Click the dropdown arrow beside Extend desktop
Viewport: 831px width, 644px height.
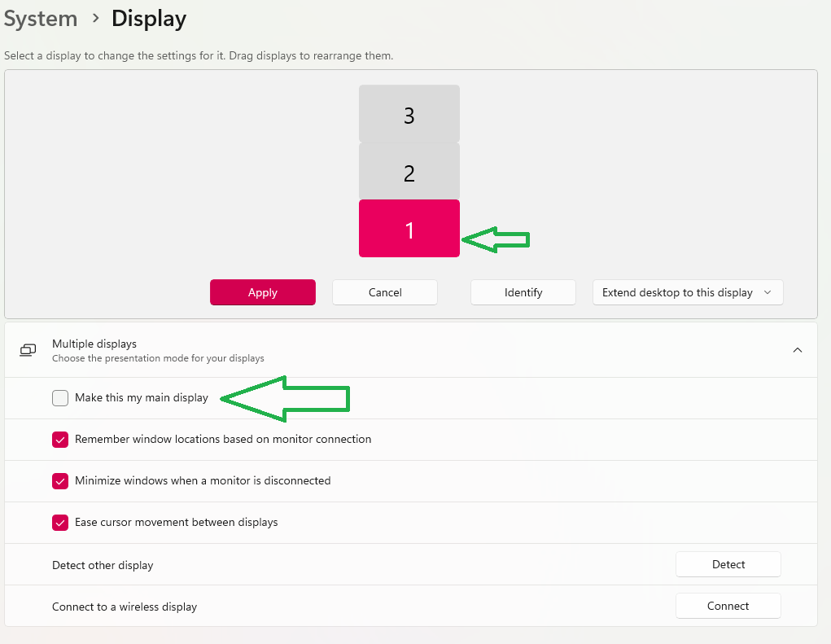click(x=768, y=292)
